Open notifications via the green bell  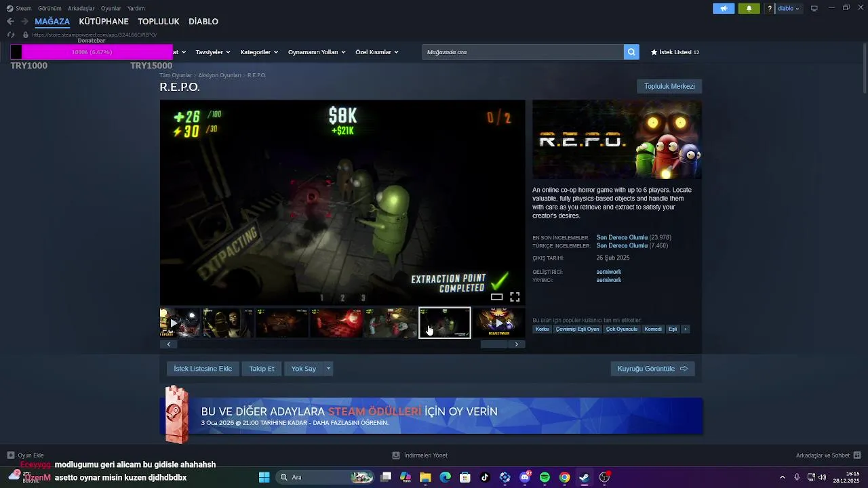(749, 8)
